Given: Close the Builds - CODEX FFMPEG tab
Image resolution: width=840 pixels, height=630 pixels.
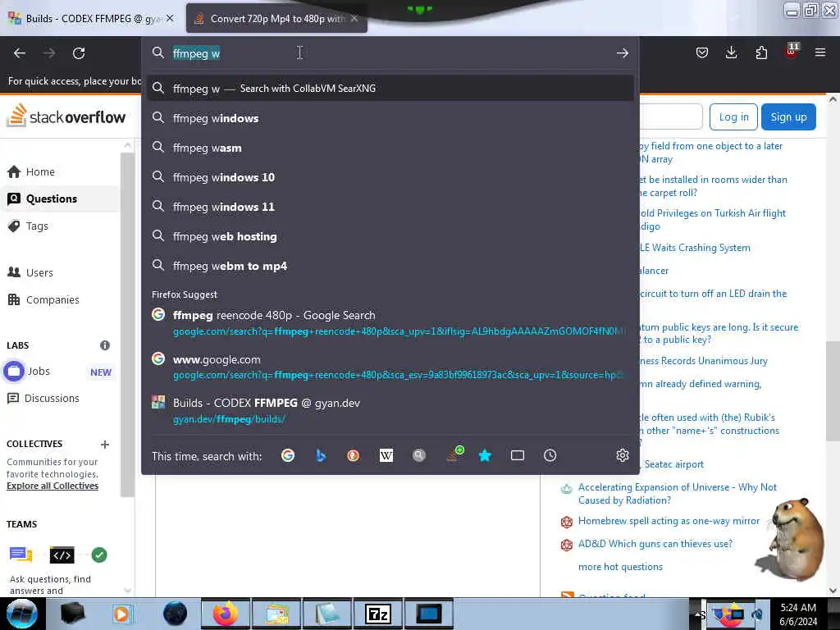Looking at the screenshot, I should pos(170,18).
